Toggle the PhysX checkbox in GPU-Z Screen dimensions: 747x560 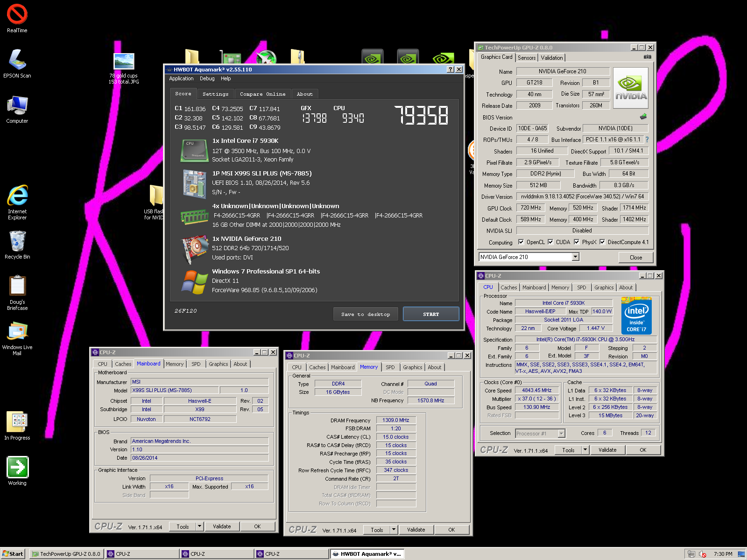[x=577, y=242]
